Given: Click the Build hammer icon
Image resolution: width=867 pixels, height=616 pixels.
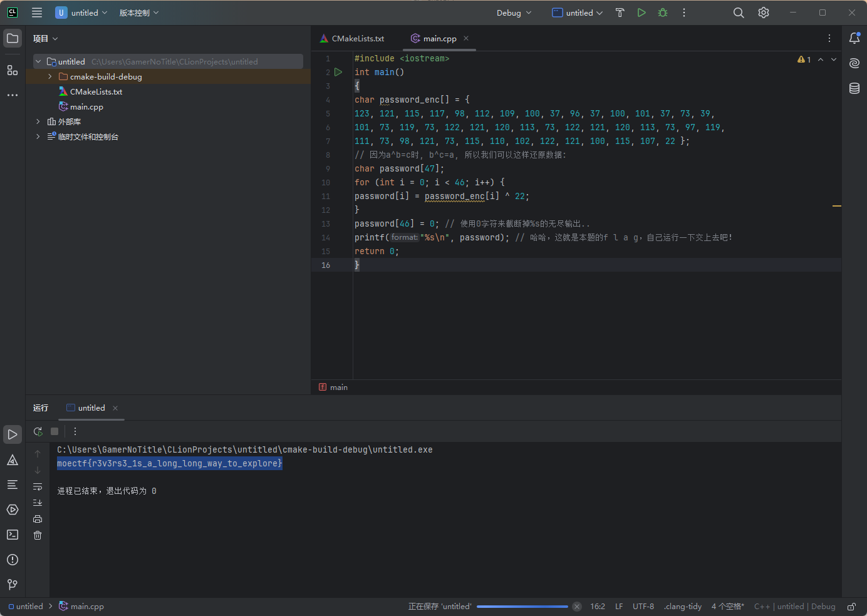Looking at the screenshot, I should (620, 13).
